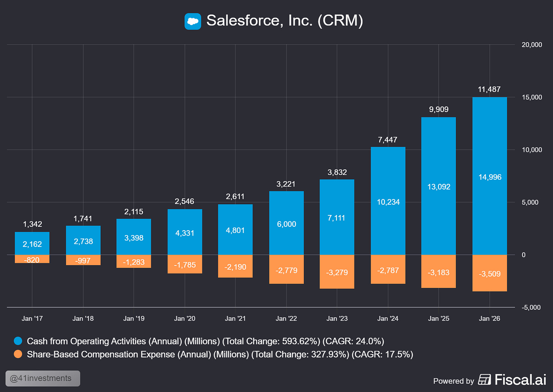Click the "Jan '19" x-axis label
Viewport: 553px width, 392px height.
click(x=134, y=318)
